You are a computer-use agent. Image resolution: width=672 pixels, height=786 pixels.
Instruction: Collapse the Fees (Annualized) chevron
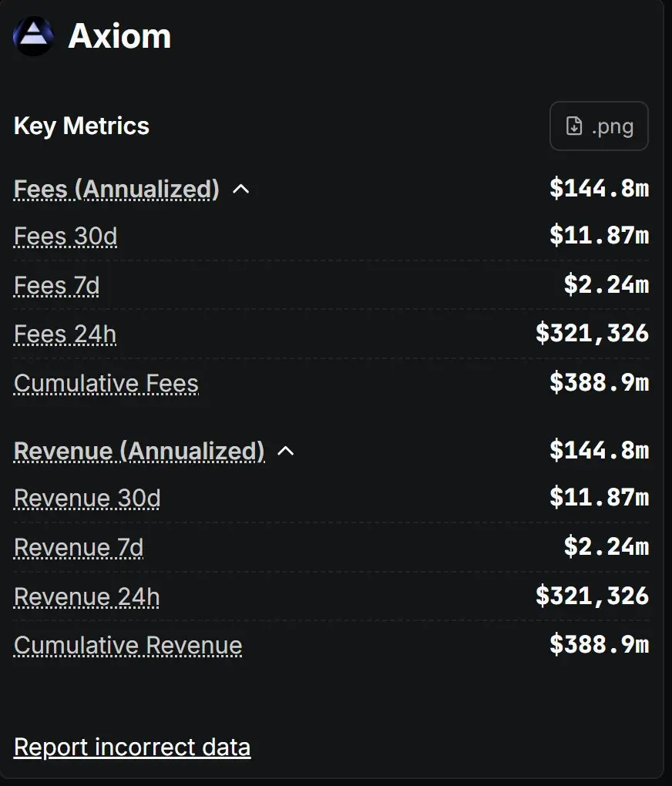tap(241, 189)
